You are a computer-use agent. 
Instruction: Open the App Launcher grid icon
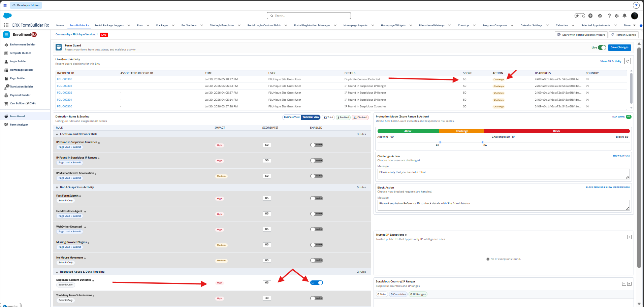click(6, 25)
